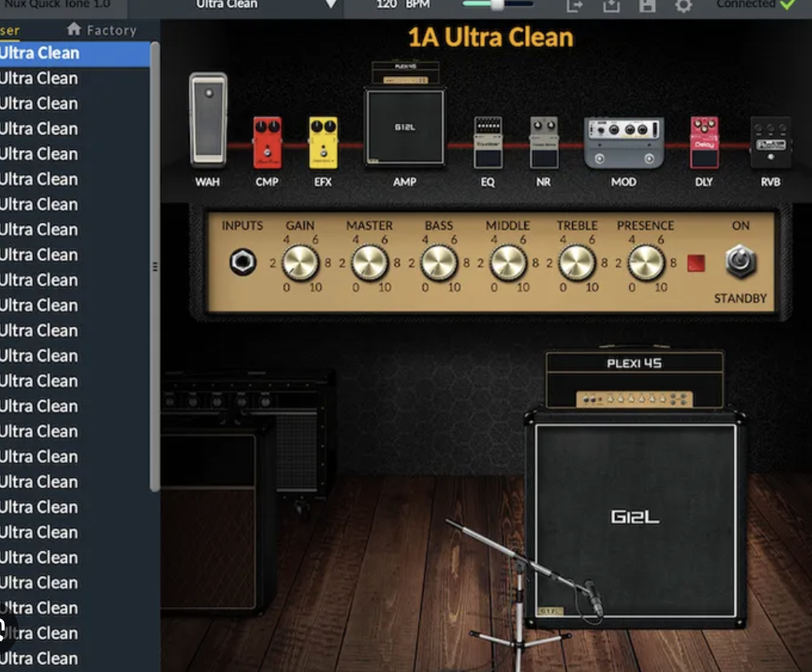Click the MIDDLE knob
The height and width of the screenshot is (672, 812).
(508, 262)
